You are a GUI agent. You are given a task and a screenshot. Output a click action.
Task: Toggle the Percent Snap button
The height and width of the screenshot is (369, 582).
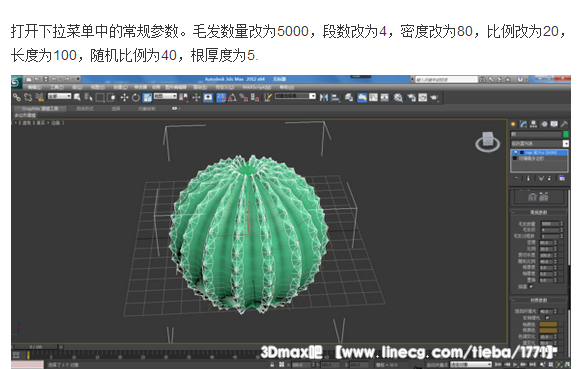tap(243, 97)
